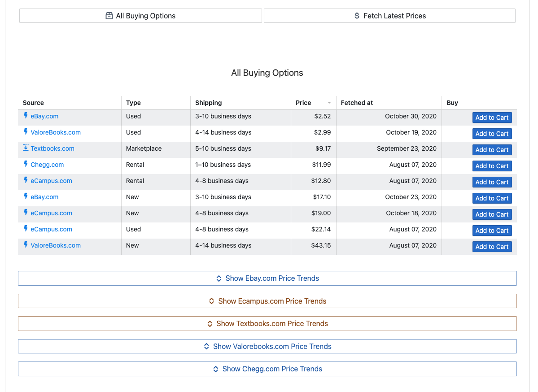The image size is (538, 392).
Task: Open eBay.com link in New row
Action: click(44, 197)
